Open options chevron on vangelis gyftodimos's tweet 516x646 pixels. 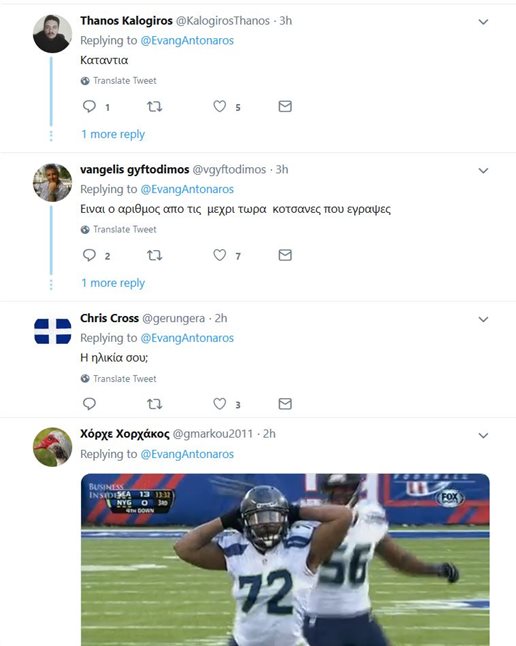pyautogui.click(x=483, y=171)
